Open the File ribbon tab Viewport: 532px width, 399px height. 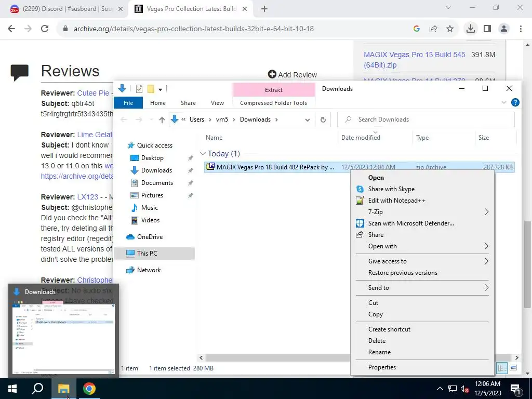click(x=128, y=103)
